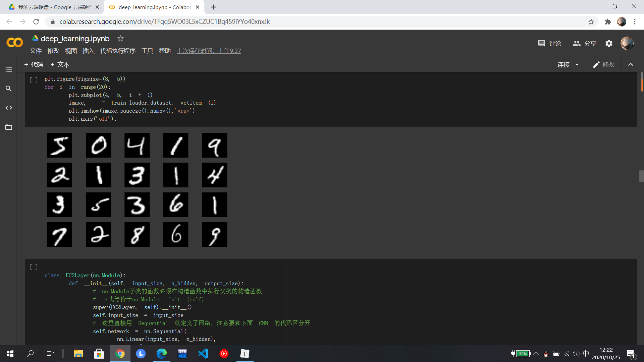This screenshot has height=362, width=644.
Task: Open the table of contents sidebar icon
Action: click(9, 69)
